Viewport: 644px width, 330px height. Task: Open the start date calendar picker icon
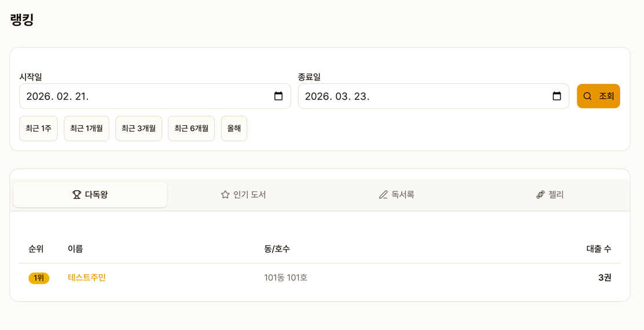coord(279,96)
